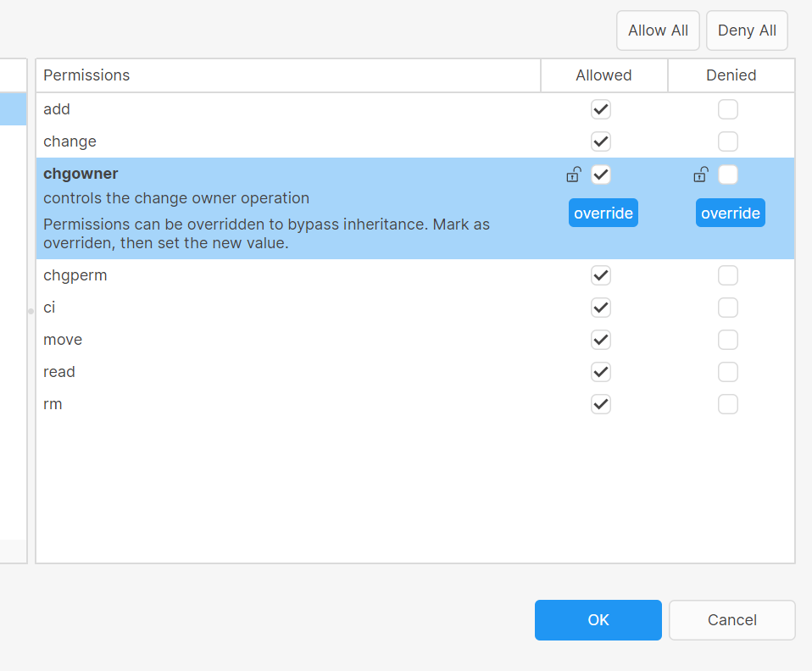This screenshot has height=671, width=812.
Task: Click override in the Allowed column
Action: (603, 213)
